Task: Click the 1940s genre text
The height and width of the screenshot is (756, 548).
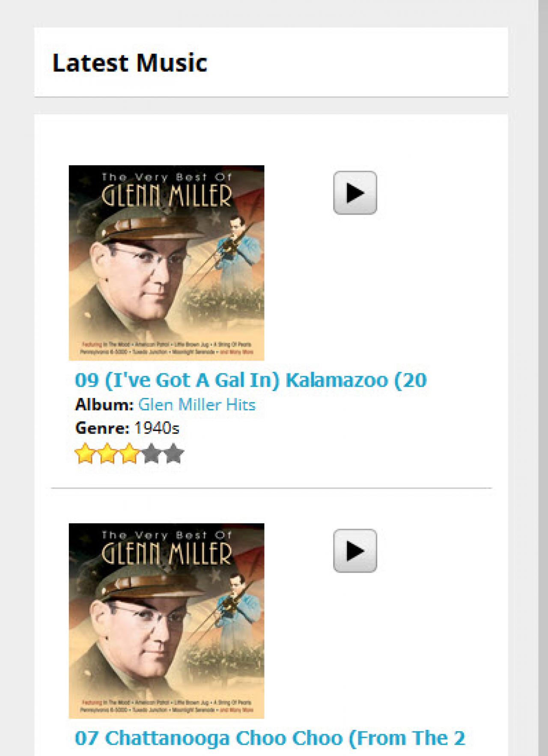Action: point(157,428)
